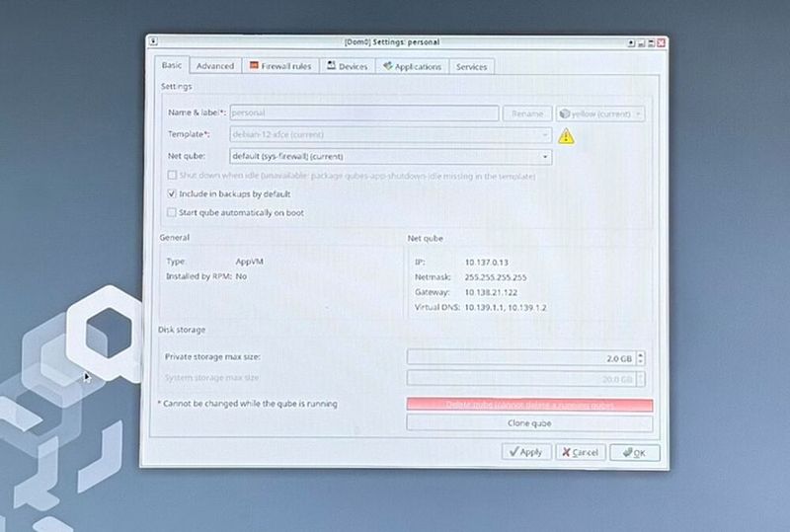This screenshot has width=790, height=532.
Task: Click the Gateway value 10.138.21.122
Action: 491,292
